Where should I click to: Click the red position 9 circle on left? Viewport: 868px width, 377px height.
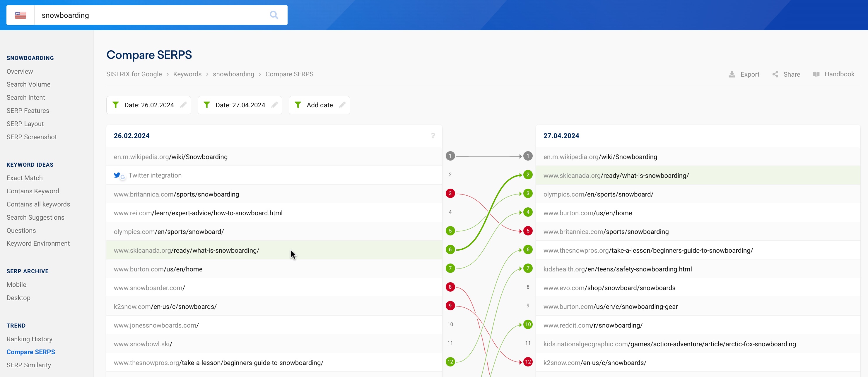coord(450,306)
